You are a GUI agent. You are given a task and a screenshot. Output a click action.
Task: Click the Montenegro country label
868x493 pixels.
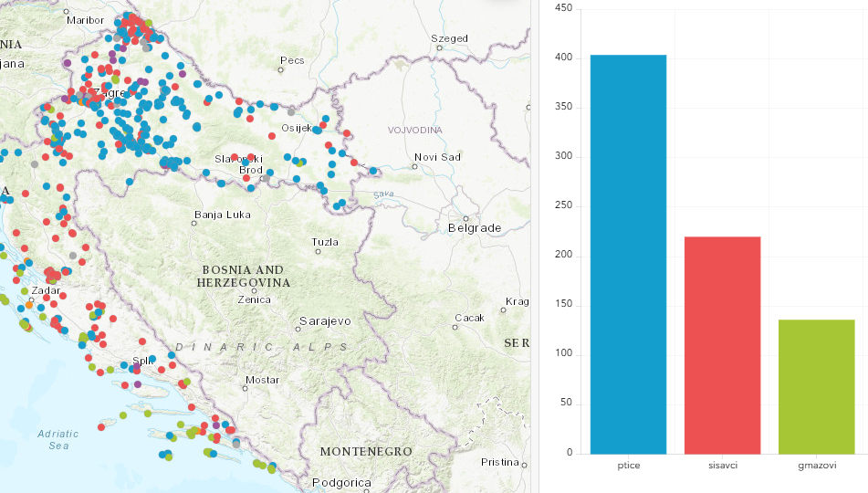tap(366, 452)
